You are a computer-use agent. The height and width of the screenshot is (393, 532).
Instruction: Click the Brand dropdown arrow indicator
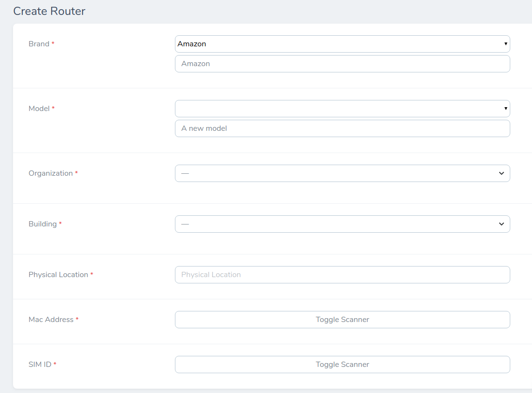coord(504,44)
